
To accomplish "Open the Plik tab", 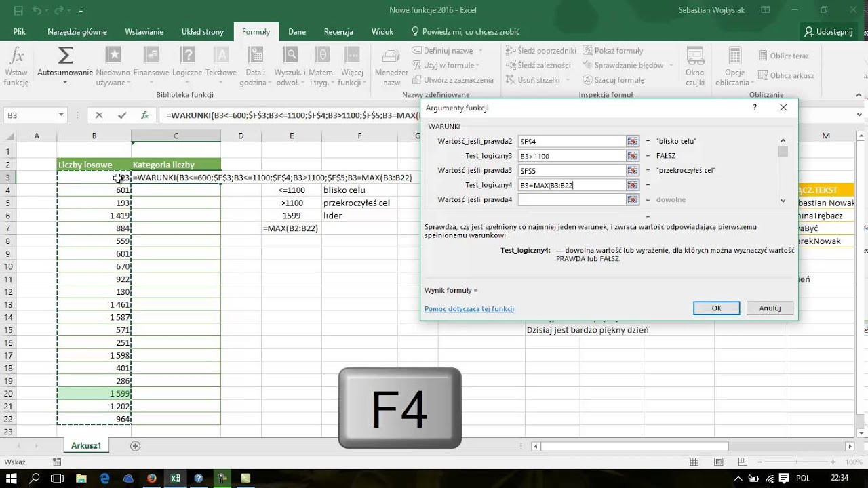I will click(x=19, y=31).
